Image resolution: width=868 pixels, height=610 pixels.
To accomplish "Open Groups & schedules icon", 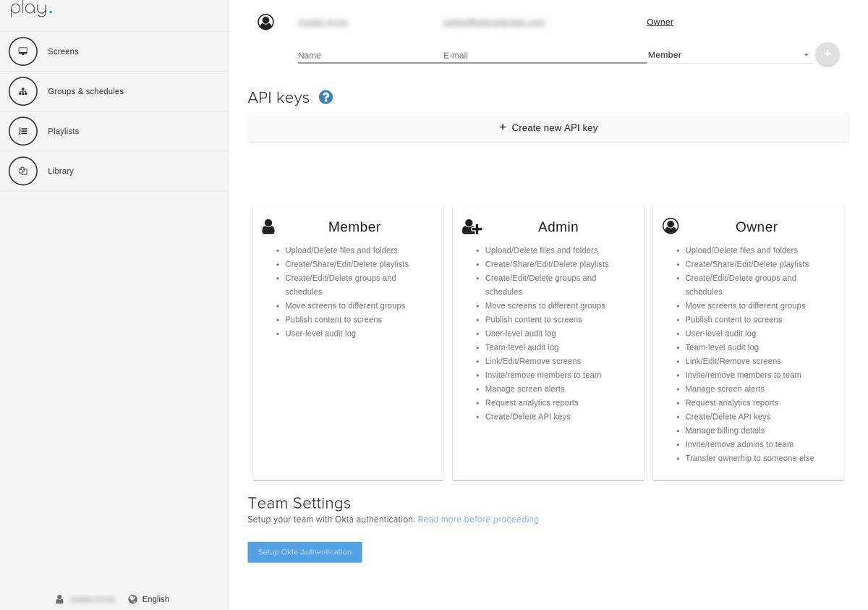I will point(23,91).
